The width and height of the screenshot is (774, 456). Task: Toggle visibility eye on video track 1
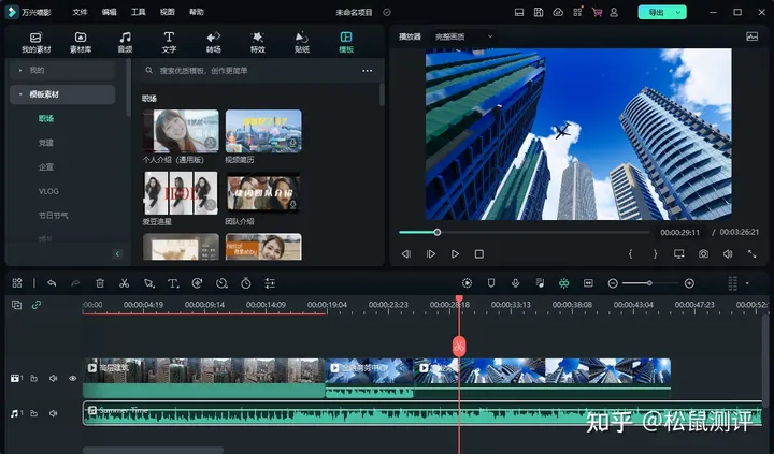click(72, 379)
